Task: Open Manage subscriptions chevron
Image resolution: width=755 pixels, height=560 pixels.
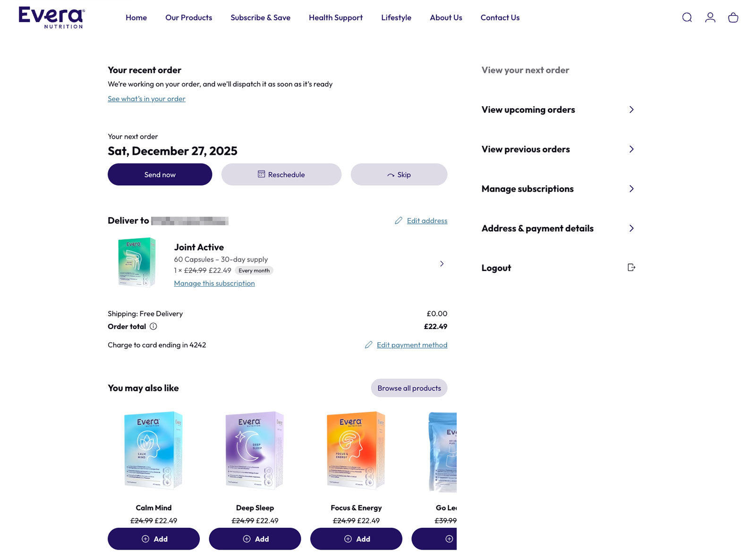Action: [x=631, y=189]
